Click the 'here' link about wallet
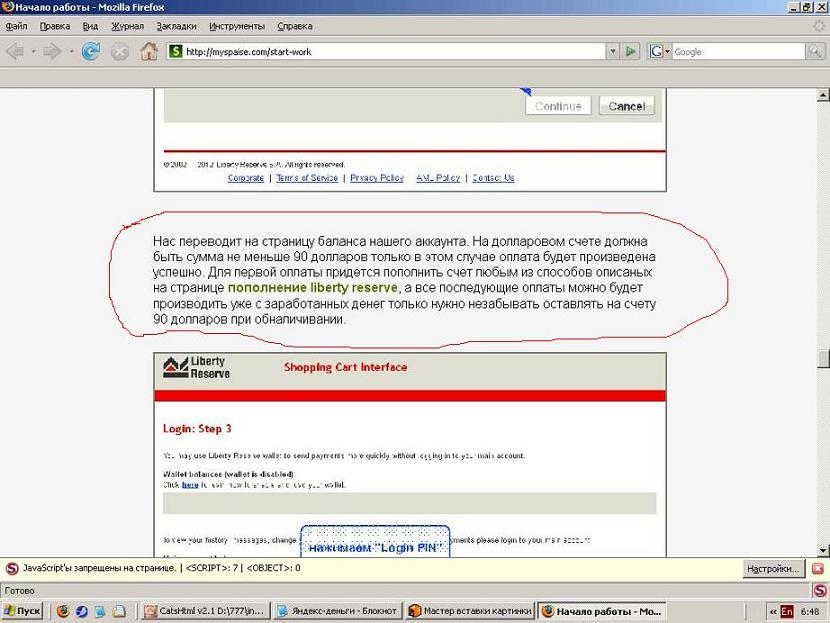 point(190,485)
